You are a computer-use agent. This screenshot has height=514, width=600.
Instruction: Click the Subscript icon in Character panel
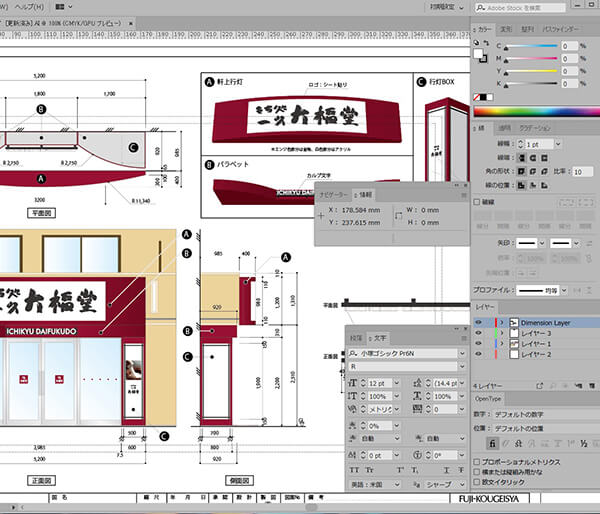415,470
